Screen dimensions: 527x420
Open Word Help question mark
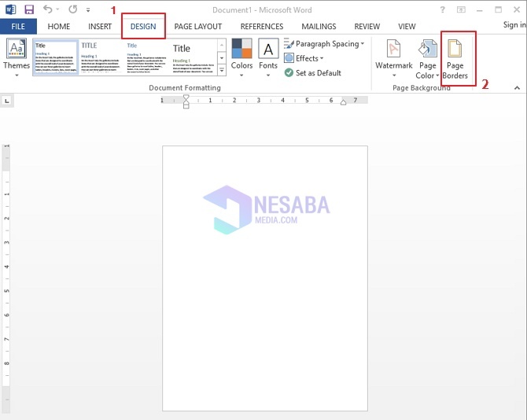(443, 9)
